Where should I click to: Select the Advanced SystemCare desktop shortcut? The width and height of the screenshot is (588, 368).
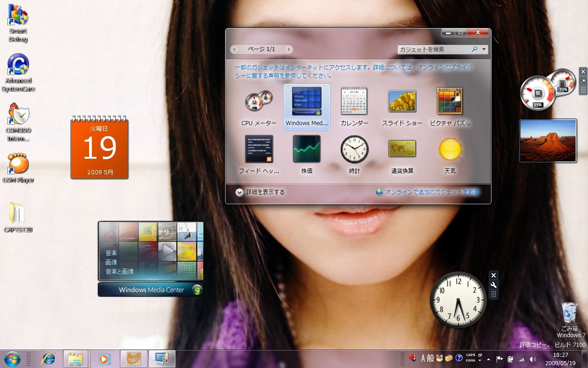18,73
